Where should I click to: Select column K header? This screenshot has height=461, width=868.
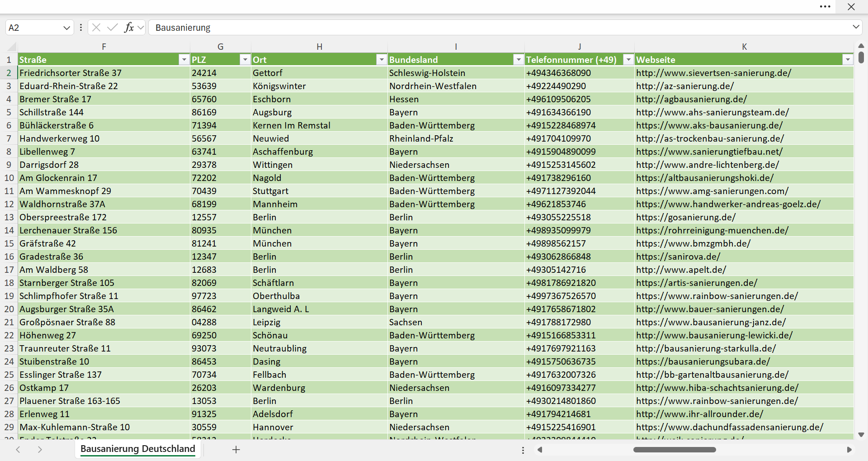744,47
